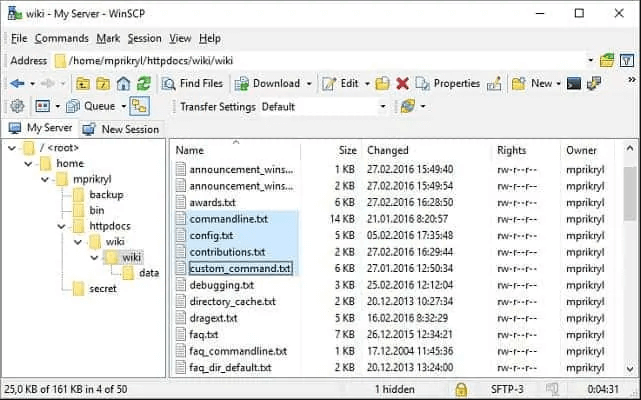Click the session view style icon
This screenshot has height=400, width=641.
tap(43, 106)
